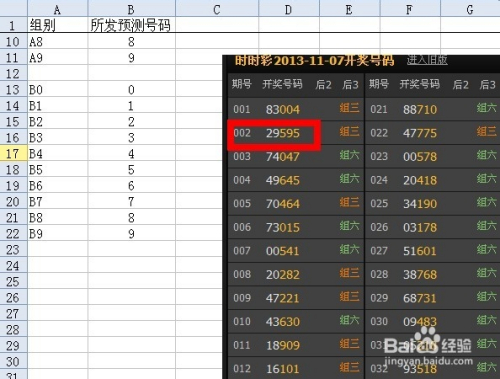The image size is (500, 379).
Task: Open the 进入旧版 link in lottery panel
Action: coord(427,60)
